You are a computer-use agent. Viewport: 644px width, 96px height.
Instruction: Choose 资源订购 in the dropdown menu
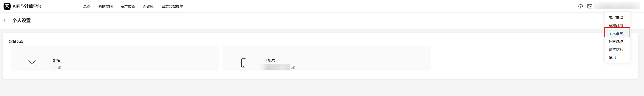pos(616,25)
